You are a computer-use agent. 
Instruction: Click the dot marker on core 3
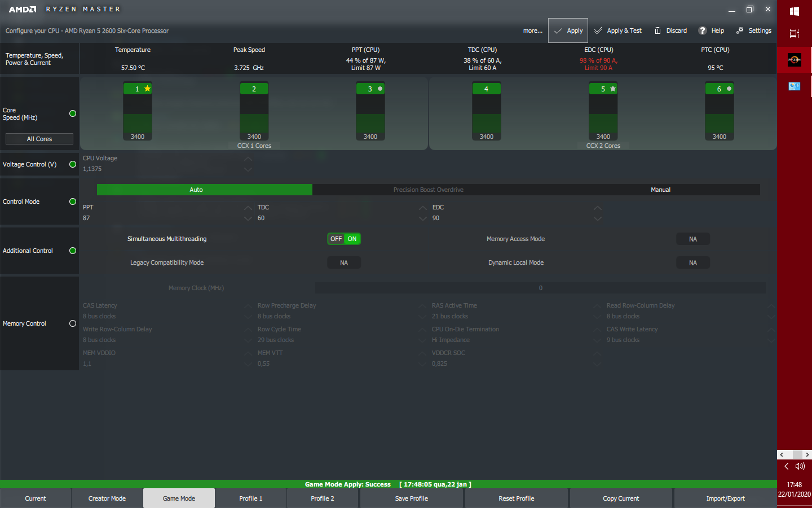coord(380,89)
